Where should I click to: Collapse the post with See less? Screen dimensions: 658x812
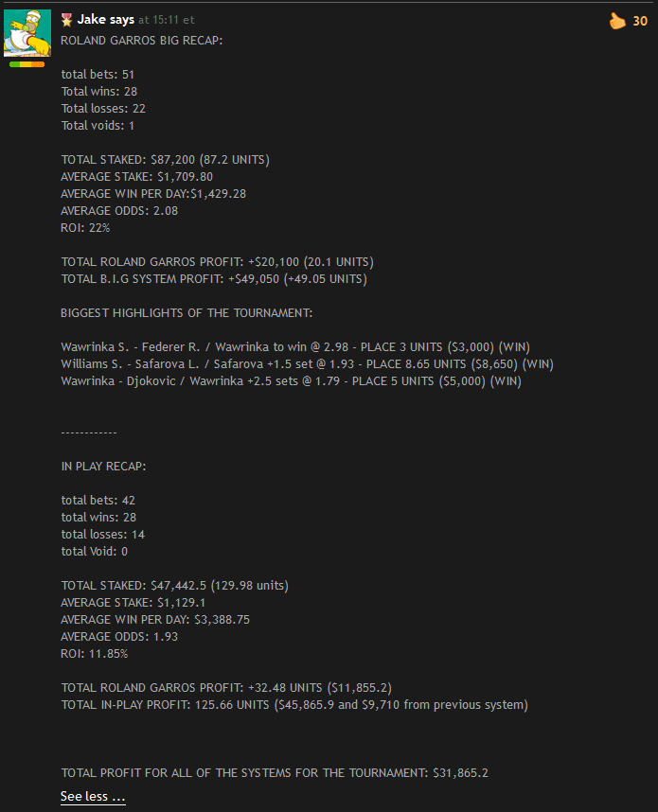click(93, 796)
